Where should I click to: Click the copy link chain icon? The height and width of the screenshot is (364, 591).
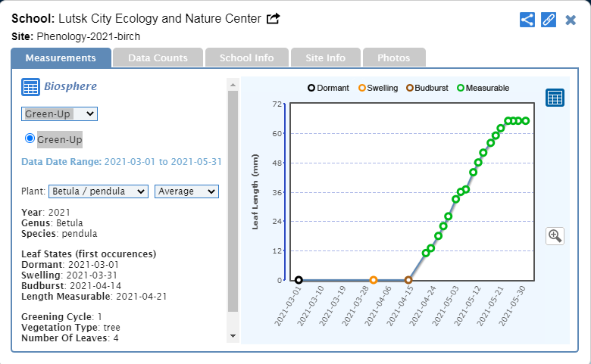click(x=549, y=20)
